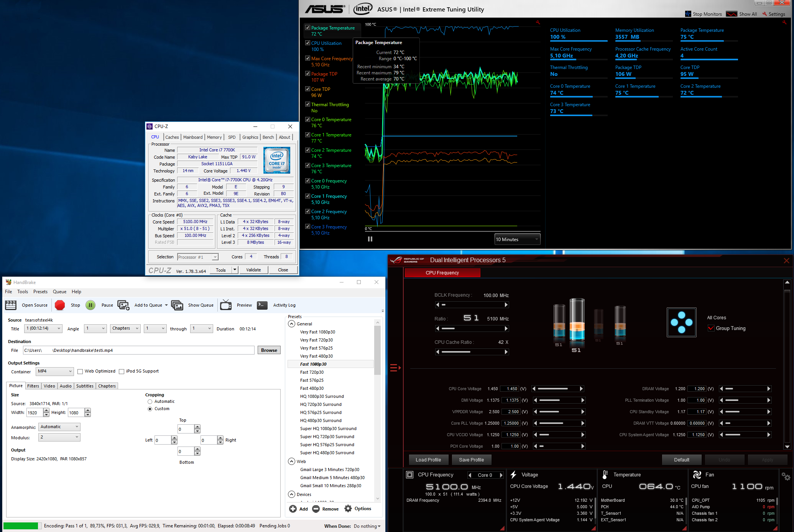This screenshot has width=794, height=532.
Task: Click the Add preset plus icon
Action: point(293,509)
